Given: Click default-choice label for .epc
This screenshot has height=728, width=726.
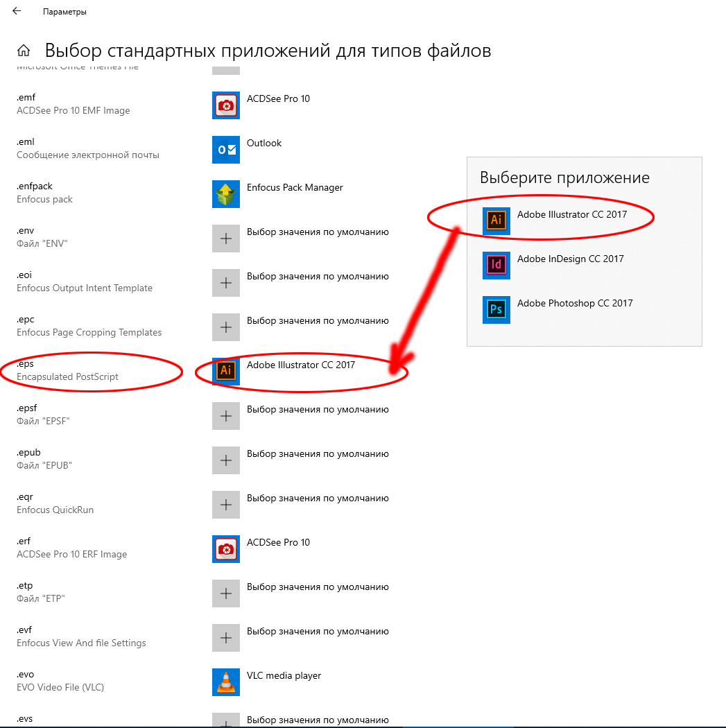Looking at the screenshot, I should (318, 320).
